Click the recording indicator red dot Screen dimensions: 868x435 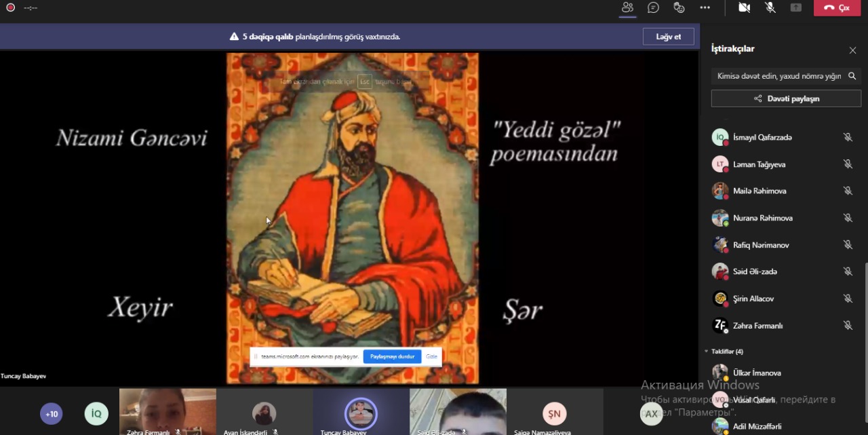click(x=10, y=7)
